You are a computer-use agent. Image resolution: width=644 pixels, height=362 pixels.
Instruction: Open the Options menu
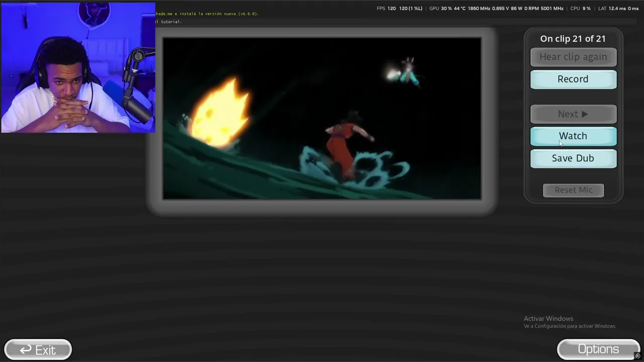point(598,349)
